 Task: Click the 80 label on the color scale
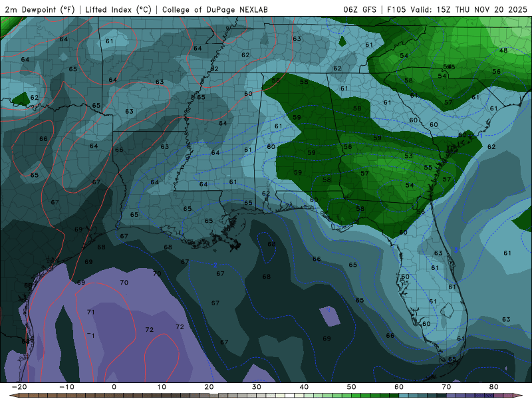[x=493, y=387]
